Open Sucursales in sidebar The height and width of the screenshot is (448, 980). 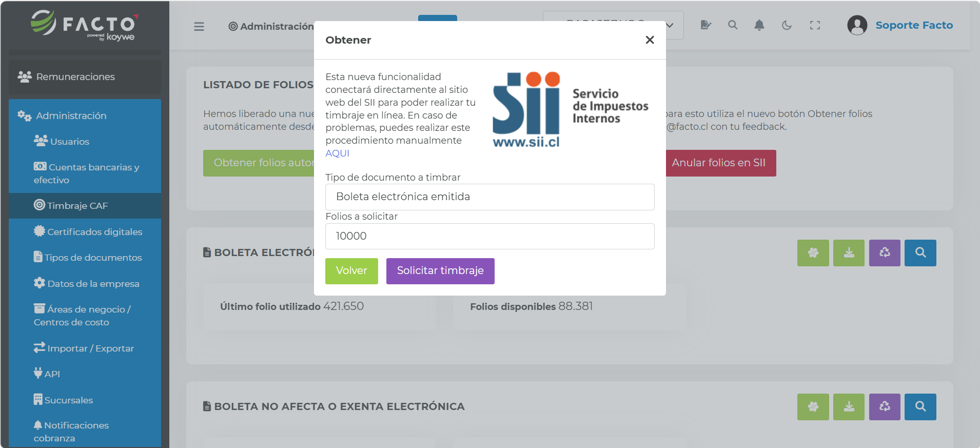[x=85, y=400]
